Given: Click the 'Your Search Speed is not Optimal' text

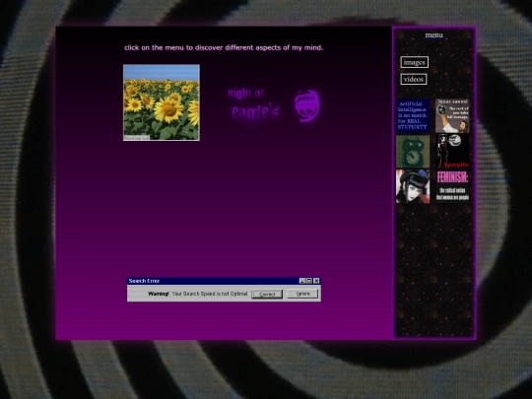Looking at the screenshot, I should tap(210, 294).
